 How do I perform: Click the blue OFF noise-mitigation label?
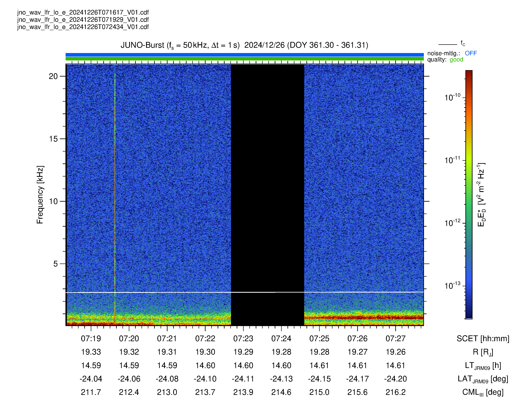click(x=471, y=53)
